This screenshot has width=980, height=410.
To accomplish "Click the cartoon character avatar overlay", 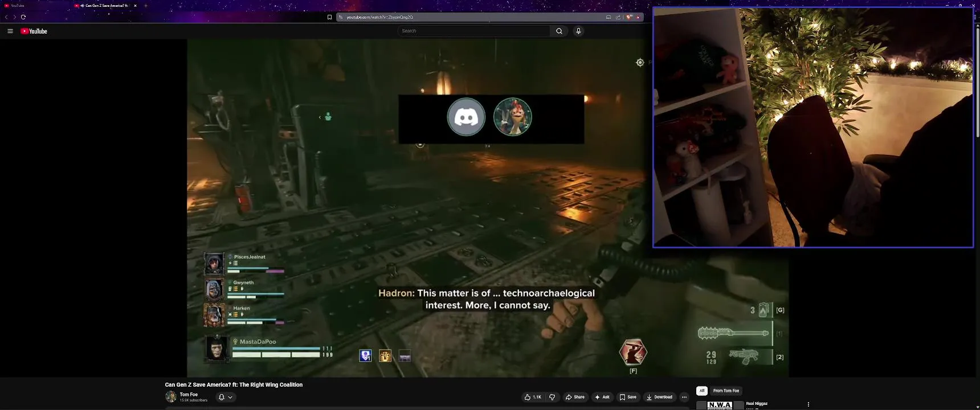I will [513, 117].
